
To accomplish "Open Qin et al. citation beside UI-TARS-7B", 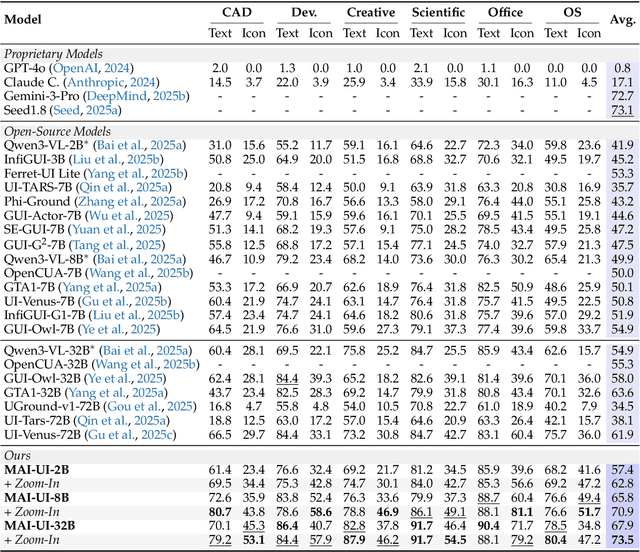I will click(x=123, y=187).
